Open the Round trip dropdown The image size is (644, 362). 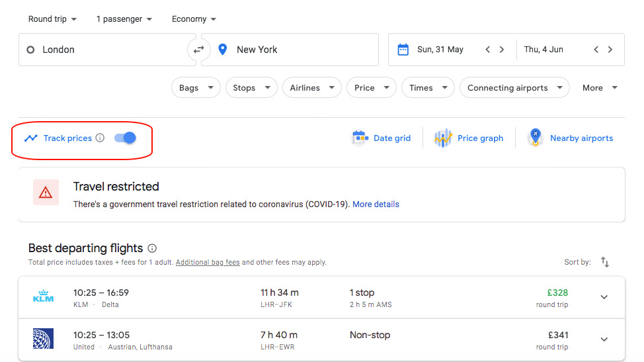pos(52,19)
